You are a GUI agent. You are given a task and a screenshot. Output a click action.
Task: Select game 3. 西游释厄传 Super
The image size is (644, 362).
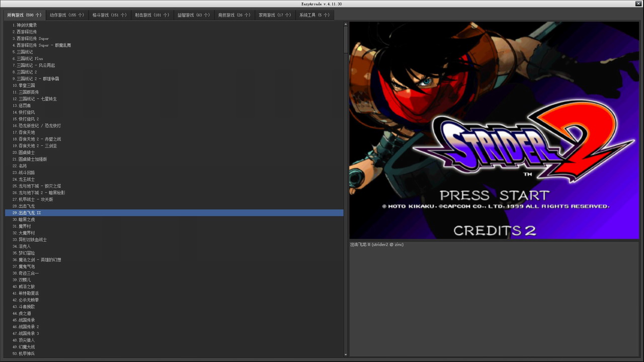pos(174,38)
